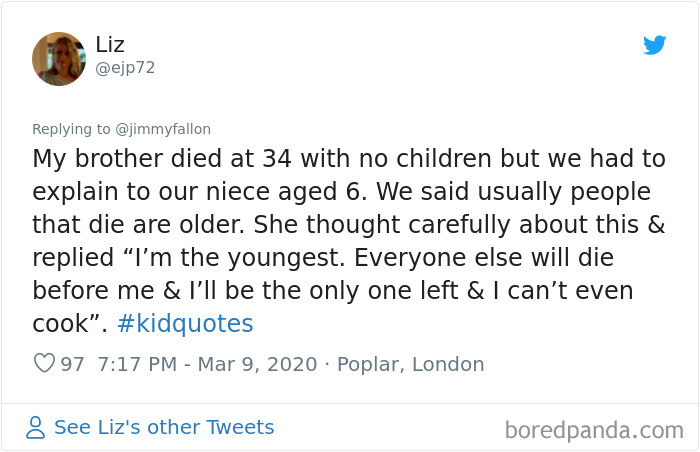Open the @ejp72 handle
Viewport: 700px width, 452px height.
(125, 68)
